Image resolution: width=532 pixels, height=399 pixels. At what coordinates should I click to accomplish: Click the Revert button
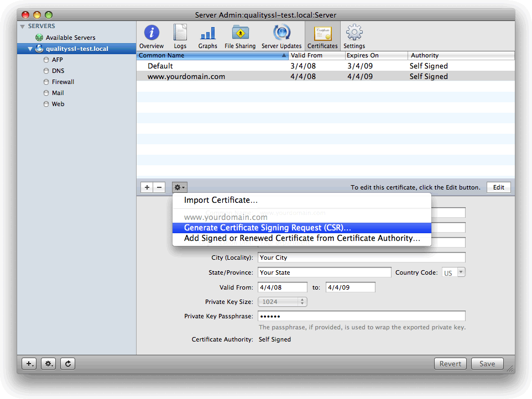450,364
